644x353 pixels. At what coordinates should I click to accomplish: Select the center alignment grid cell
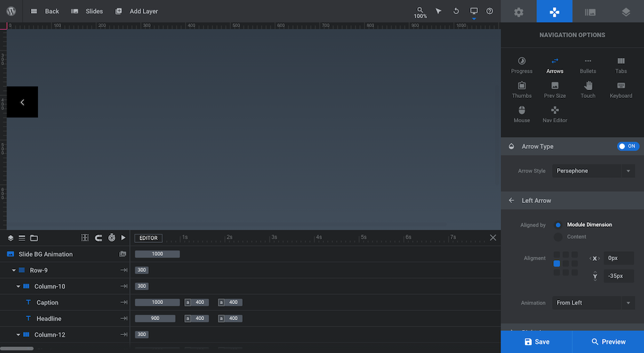(x=565, y=263)
